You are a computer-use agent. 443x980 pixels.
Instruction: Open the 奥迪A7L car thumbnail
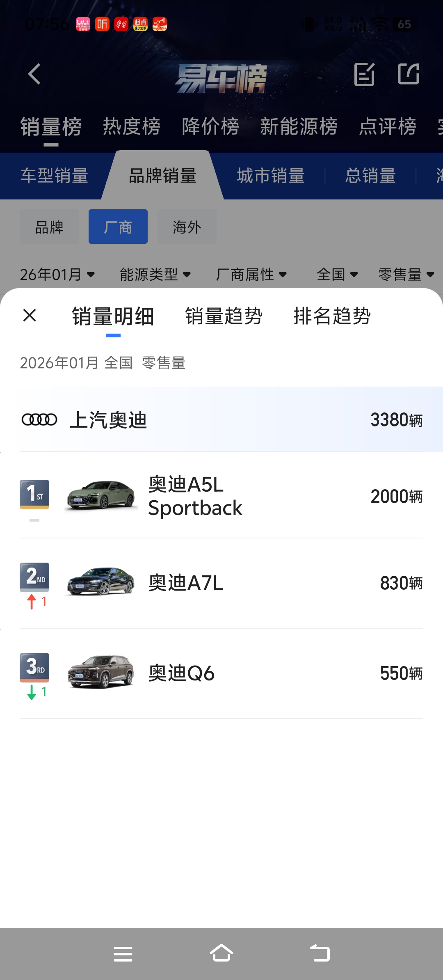tap(100, 583)
